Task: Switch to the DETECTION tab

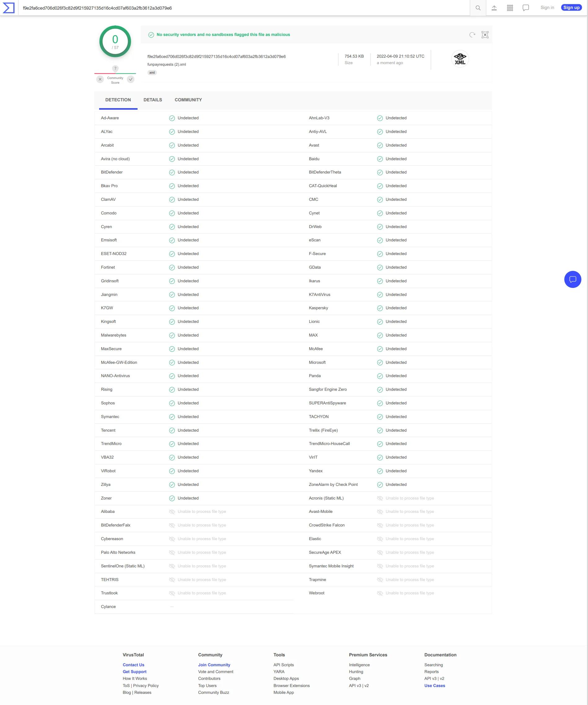Action: pos(118,100)
